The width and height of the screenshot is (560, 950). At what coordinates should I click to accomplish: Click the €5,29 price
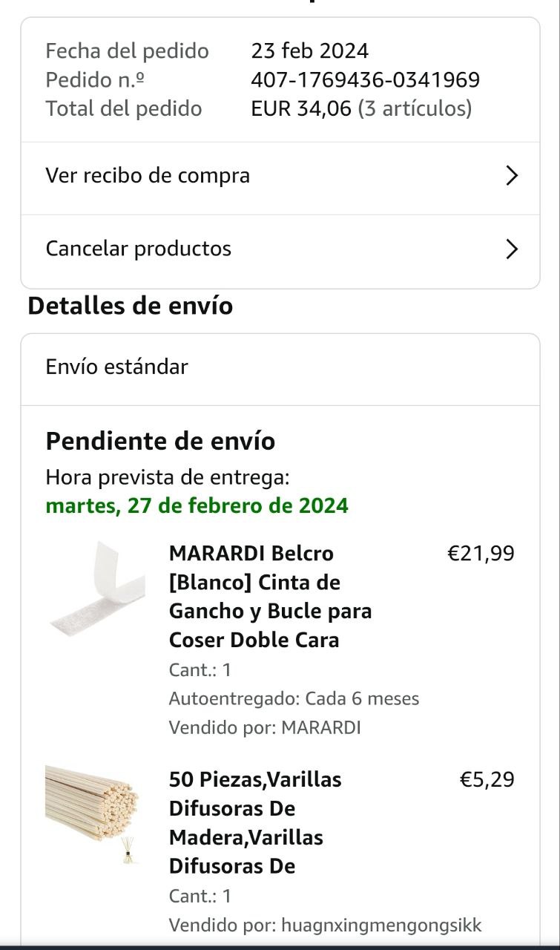tap(487, 780)
